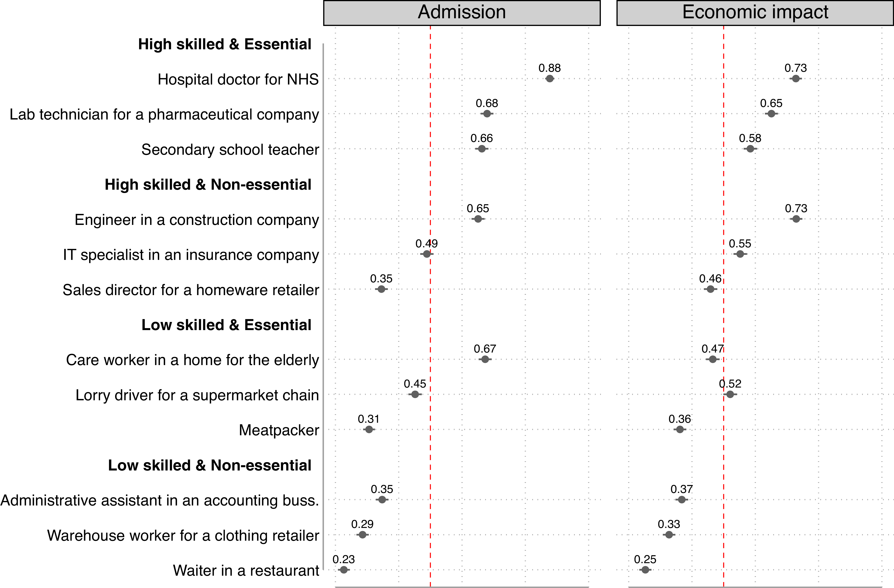
Task: Select the High skilled & Essential heading
Action: (x=225, y=44)
